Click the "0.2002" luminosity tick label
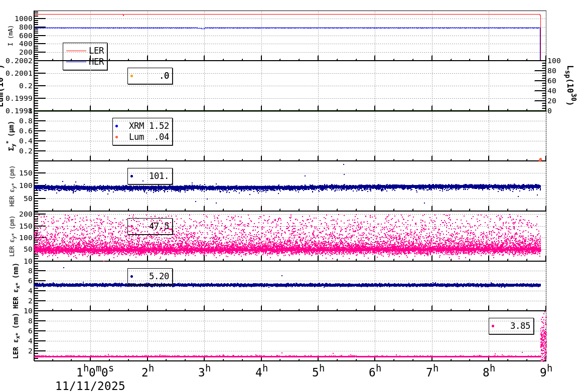 [x=19, y=61]
